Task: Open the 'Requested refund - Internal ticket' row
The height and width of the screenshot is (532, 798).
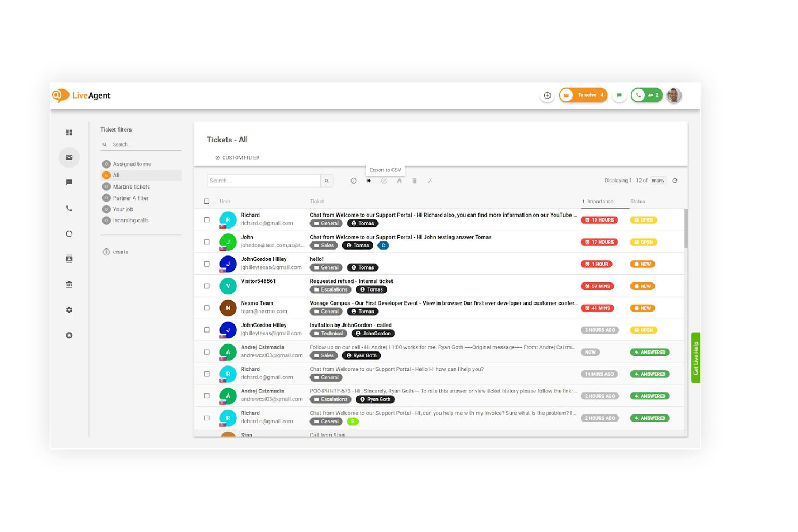Action: click(x=439, y=286)
